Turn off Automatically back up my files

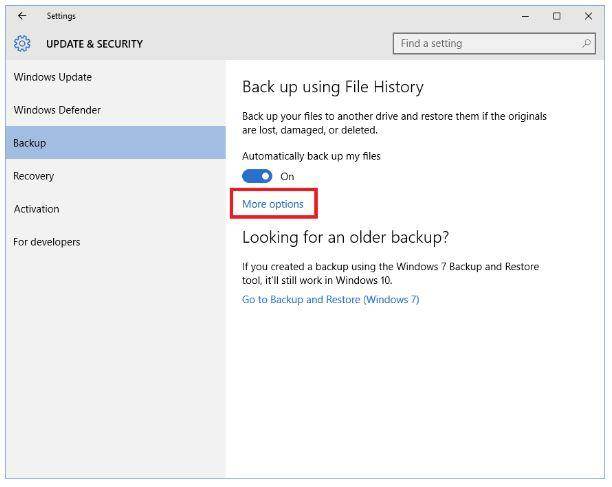pos(257,176)
